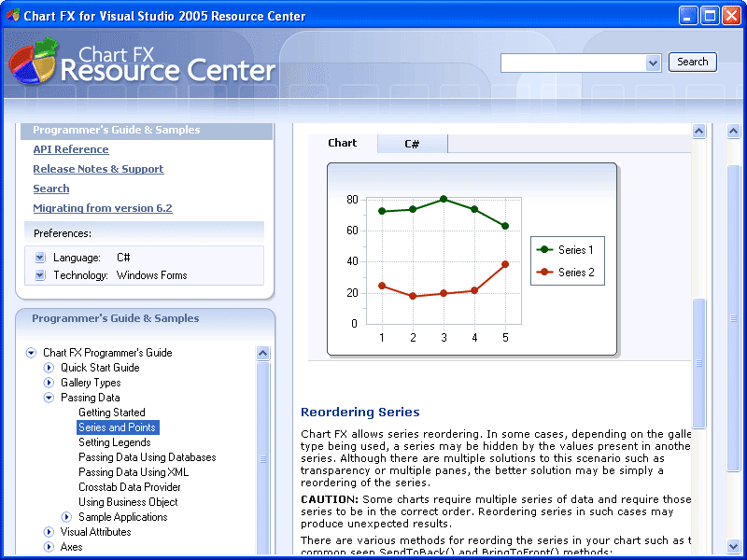Expand the Visual Attributes node
Screen dimensions: 747x560
[49, 532]
